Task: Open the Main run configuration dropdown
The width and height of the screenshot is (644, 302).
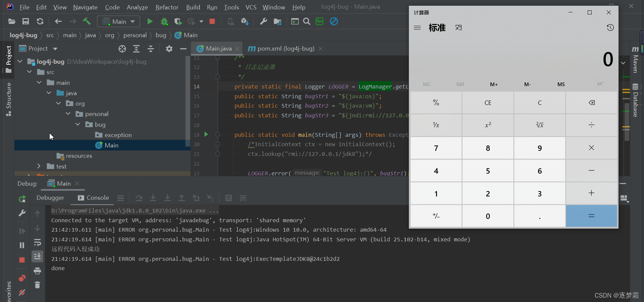Action: coord(118,21)
